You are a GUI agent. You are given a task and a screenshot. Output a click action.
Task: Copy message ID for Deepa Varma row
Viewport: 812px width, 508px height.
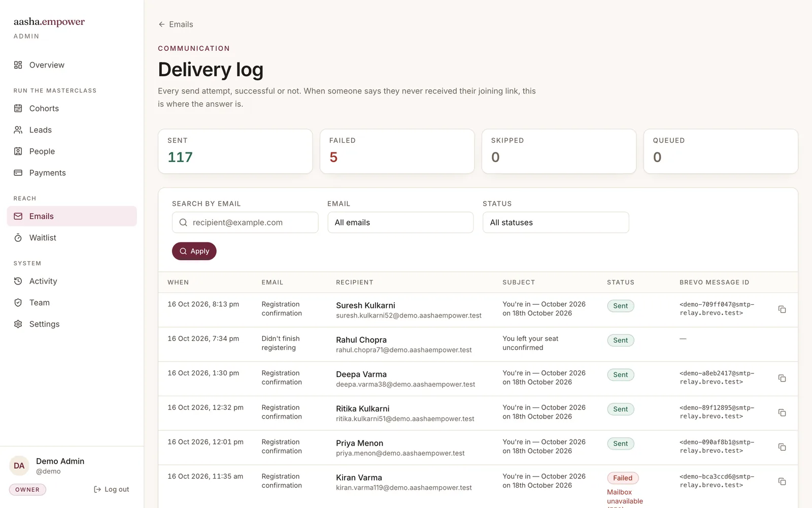coord(782,378)
